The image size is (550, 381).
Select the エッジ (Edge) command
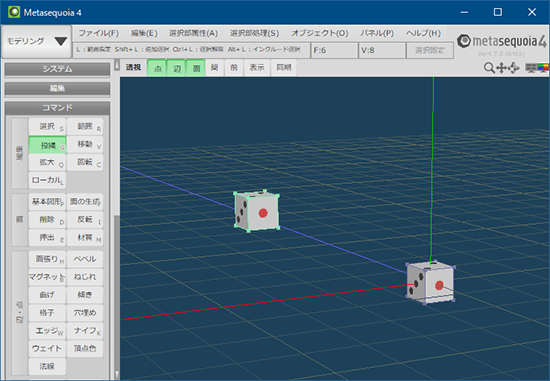(47, 331)
